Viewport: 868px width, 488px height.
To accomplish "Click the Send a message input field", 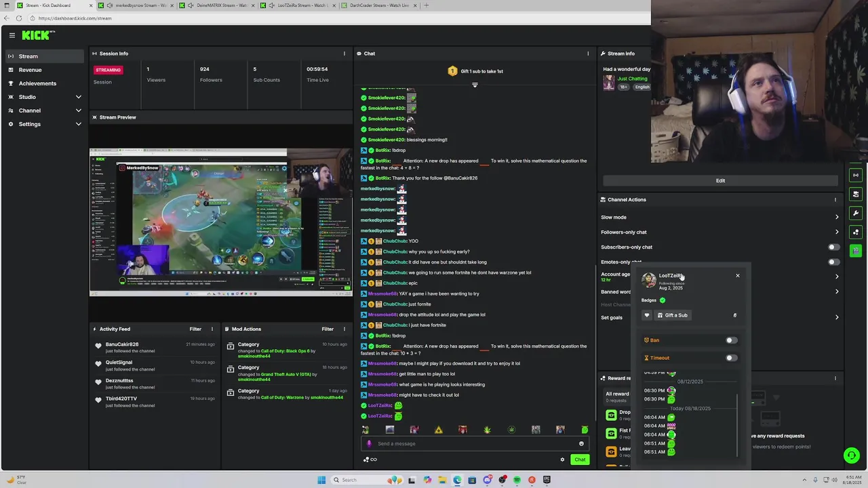I will (475, 444).
